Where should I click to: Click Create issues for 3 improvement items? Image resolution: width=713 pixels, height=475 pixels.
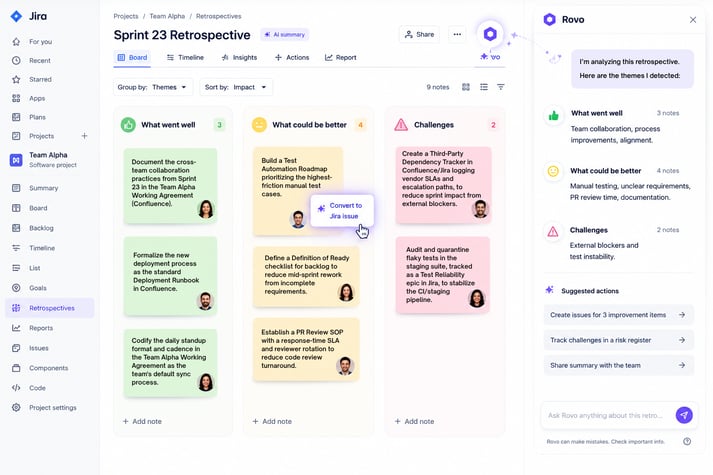tap(618, 315)
